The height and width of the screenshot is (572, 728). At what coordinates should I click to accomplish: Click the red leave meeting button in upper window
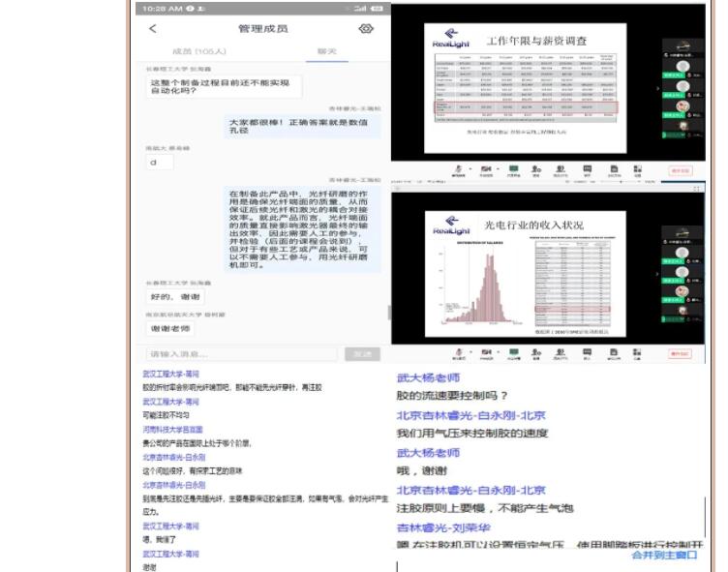681,170
